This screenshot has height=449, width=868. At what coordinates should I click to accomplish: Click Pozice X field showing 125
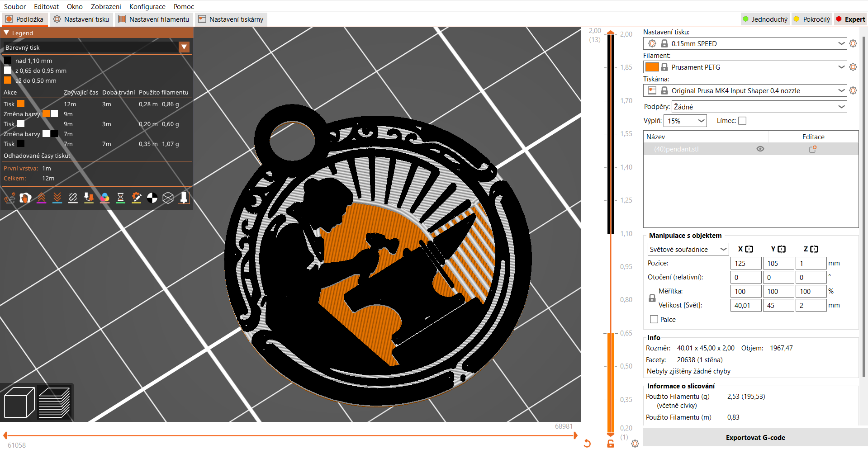pos(746,263)
